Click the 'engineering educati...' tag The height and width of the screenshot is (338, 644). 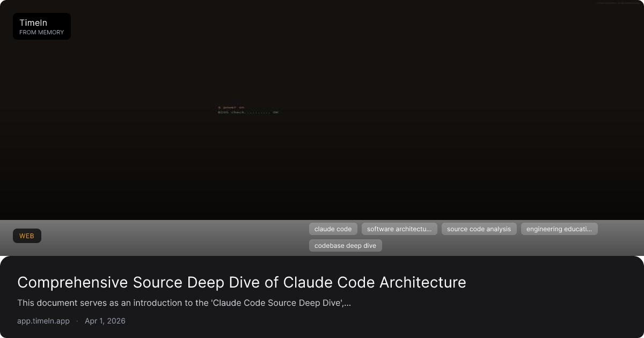coord(559,229)
